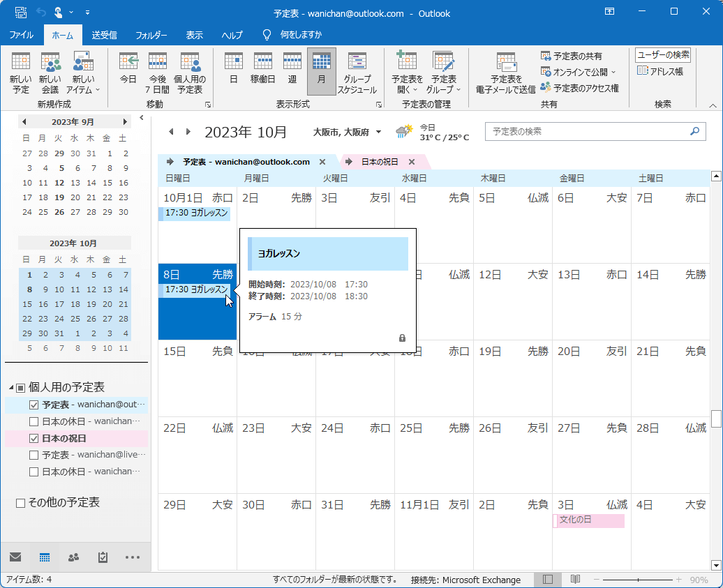Open the 予定表グループ dropdown
This screenshot has height=588, width=723.
(x=443, y=73)
